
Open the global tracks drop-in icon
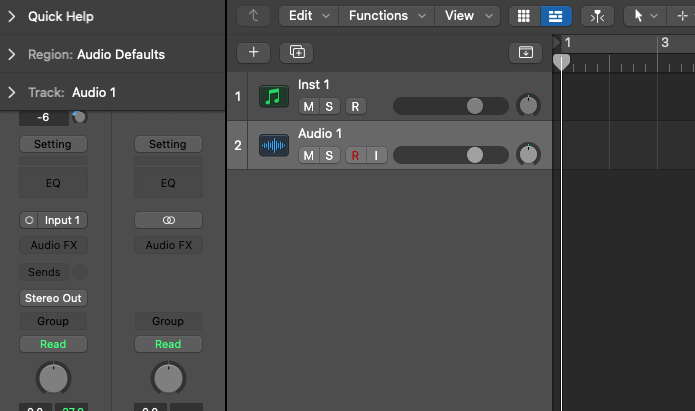click(526, 53)
